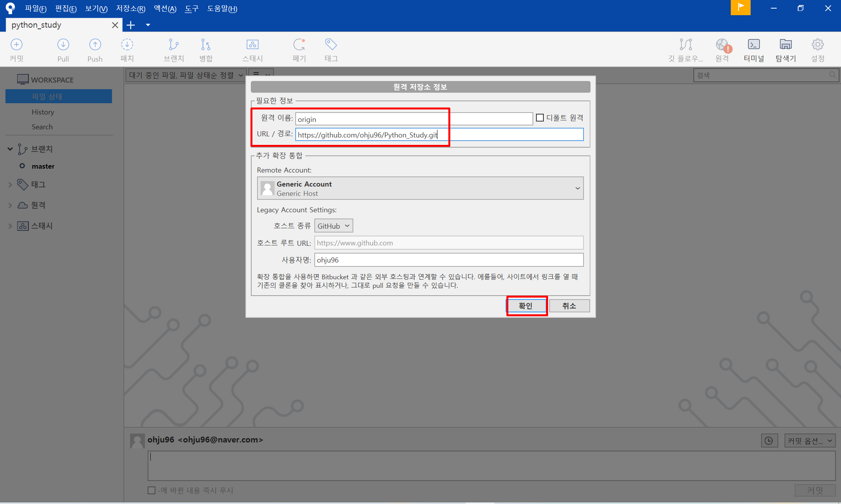Image resolution: width=841 pixels, height=504 pixels.
Task: Click the OK (확인) button
Action: 526,306
